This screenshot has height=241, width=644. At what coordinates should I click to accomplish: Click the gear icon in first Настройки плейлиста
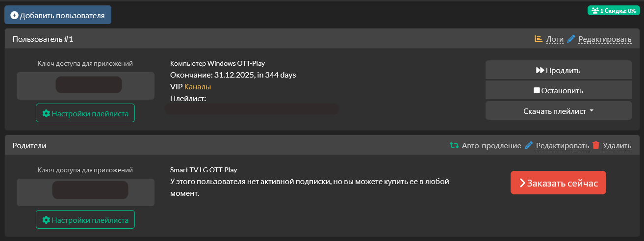coord(46,113)
